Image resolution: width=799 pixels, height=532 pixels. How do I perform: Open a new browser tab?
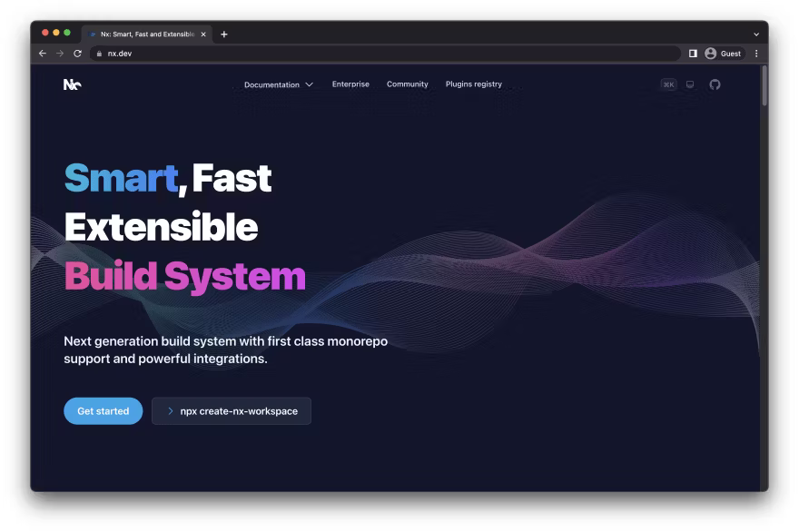(223, 34)
